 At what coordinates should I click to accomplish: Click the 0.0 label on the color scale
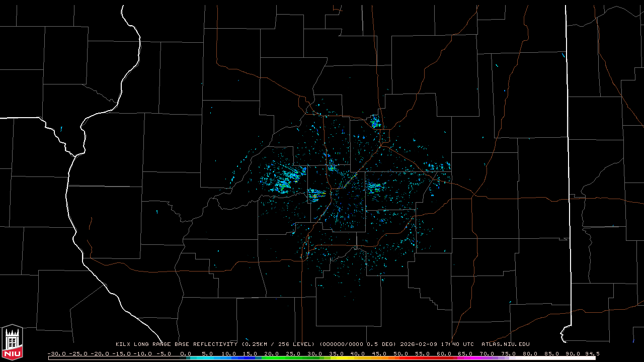[x=186, y=353]
